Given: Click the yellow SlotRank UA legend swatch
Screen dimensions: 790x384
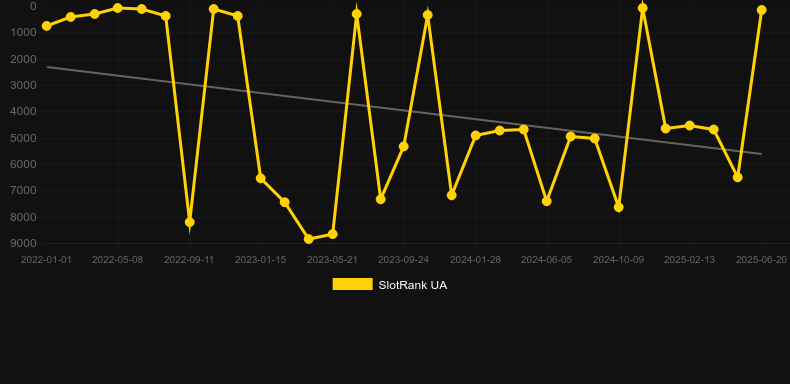Looking at the screenshot, I should click(x=353, y=284).
